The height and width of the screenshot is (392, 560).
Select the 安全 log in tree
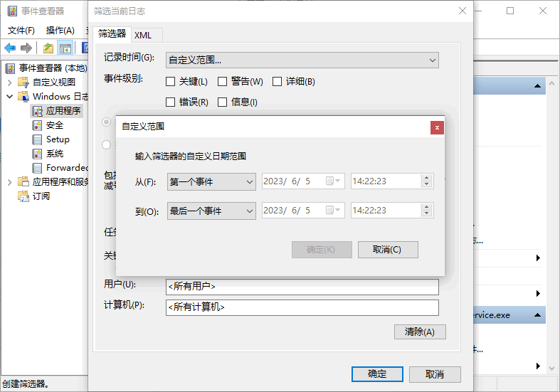coord(54,125)
